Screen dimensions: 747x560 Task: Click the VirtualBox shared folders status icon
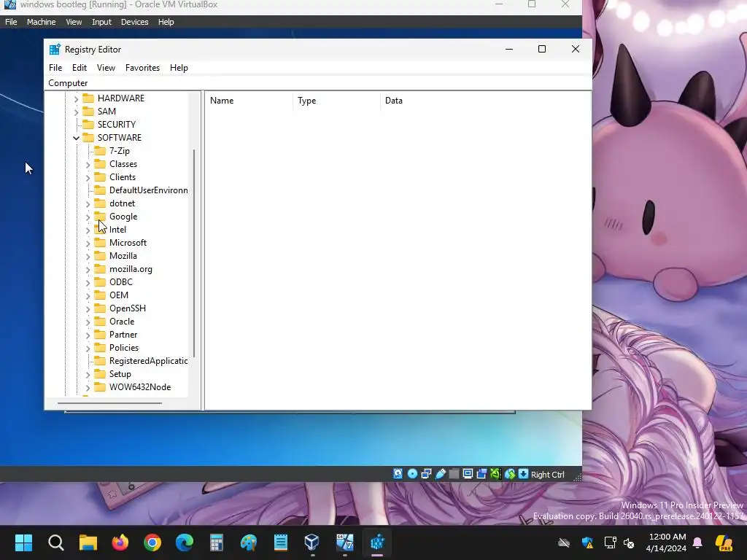[x=454, y=474]
